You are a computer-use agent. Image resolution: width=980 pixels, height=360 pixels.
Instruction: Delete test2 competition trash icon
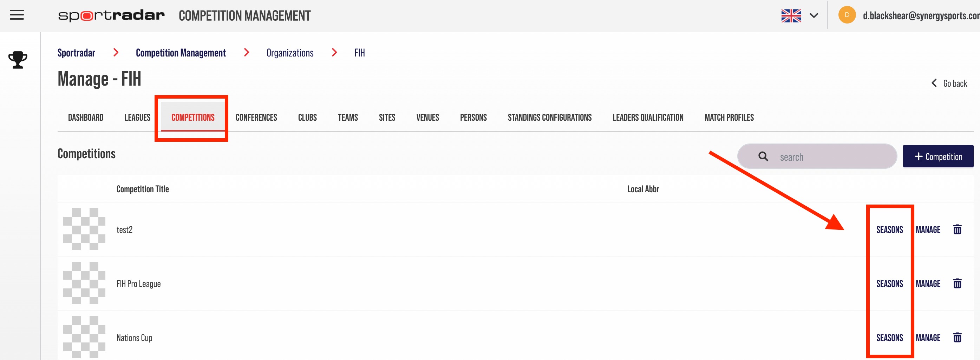pyautogui.click(x=957, y=229)
